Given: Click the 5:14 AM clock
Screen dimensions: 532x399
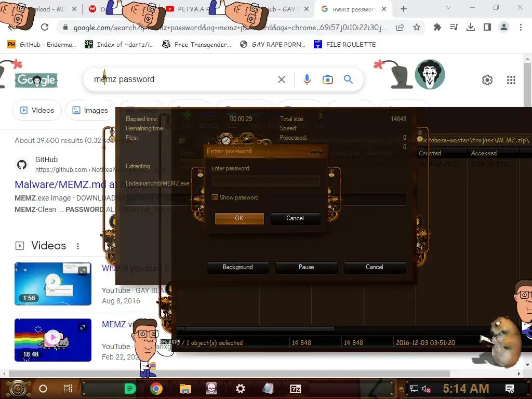Looking at the screenshot, I should pos(466,389).
